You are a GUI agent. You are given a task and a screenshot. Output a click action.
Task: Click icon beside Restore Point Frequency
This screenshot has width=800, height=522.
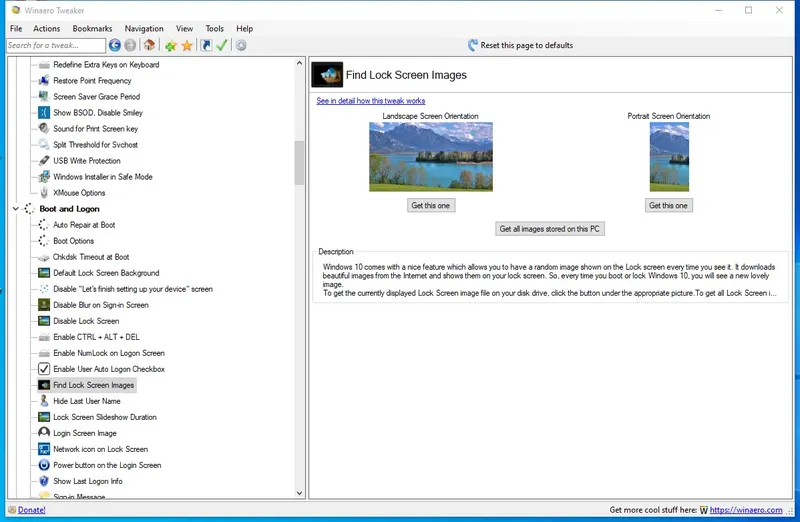(x=44, y=81)
